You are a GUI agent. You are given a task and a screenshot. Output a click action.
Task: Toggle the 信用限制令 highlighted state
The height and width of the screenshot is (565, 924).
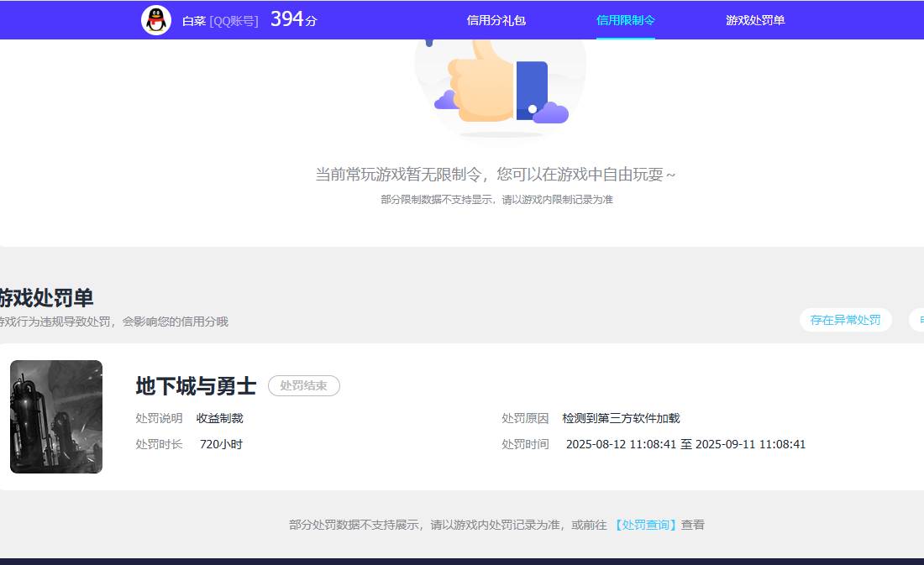[x=624, y=20]
